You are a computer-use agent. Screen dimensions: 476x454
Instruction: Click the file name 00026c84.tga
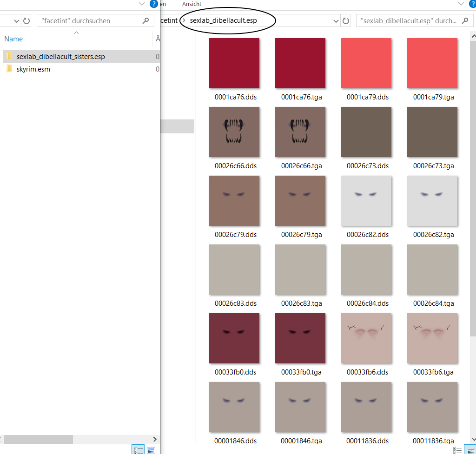click(x=434, y=303)
